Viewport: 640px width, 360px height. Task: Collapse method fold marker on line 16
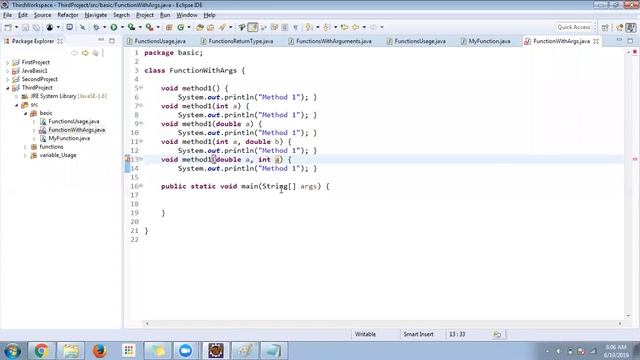click(x=141, y=186)
